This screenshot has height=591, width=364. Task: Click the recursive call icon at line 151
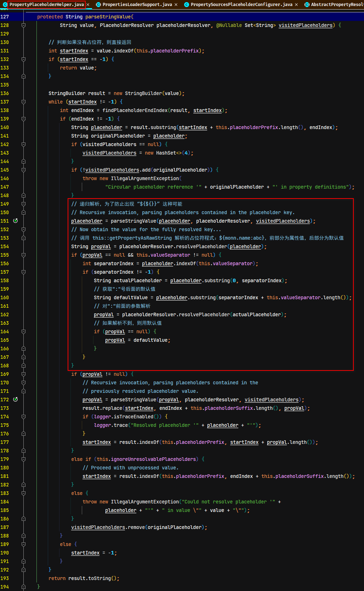tap(15, 221)
